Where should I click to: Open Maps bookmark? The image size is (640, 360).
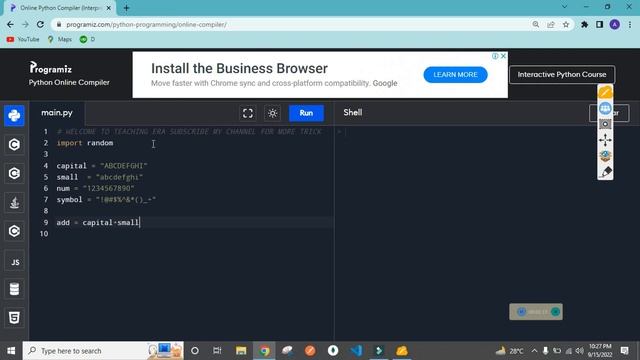coord(60,39)
